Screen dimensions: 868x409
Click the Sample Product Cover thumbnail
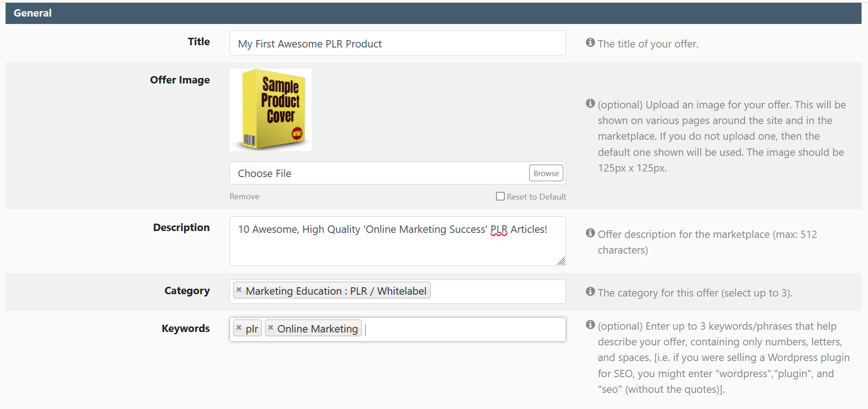[x=271, y=110]
